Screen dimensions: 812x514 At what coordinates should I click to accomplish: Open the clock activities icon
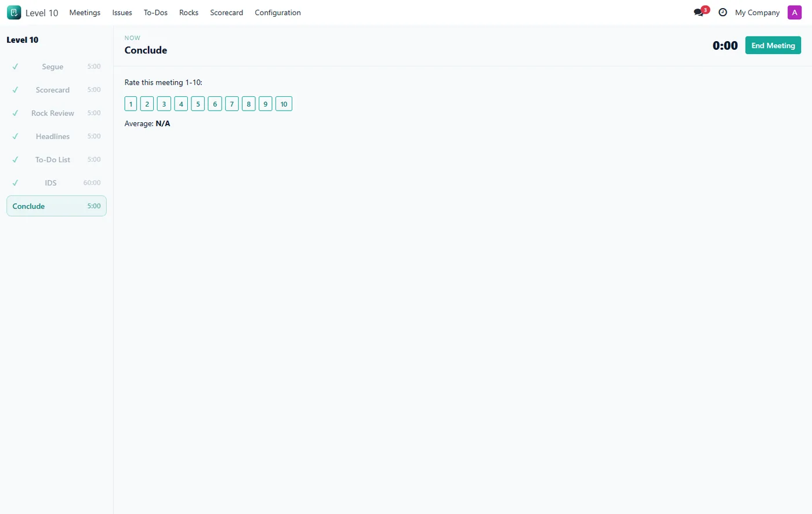click(723, 12)
